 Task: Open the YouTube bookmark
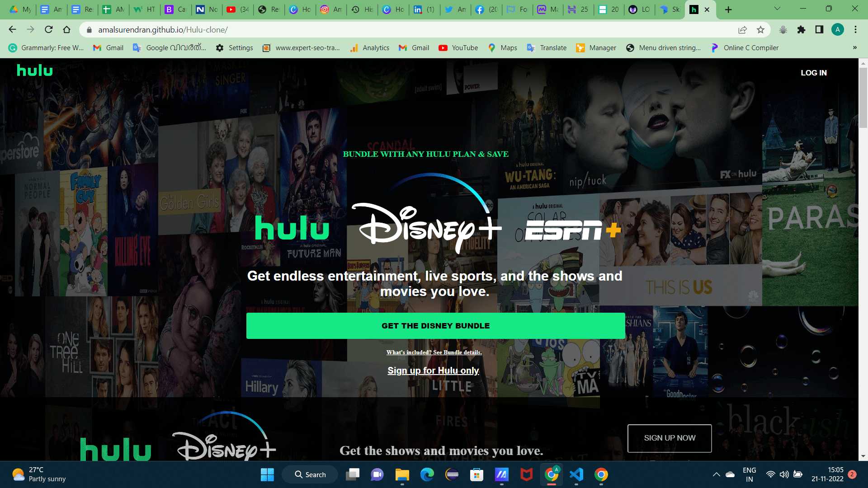[458, 48]
